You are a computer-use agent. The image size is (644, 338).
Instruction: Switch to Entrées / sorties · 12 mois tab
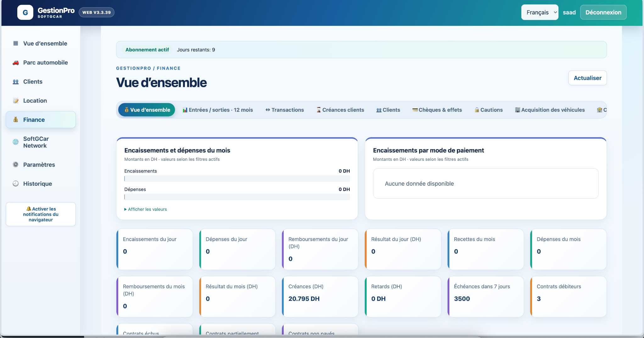pos(218,110)
